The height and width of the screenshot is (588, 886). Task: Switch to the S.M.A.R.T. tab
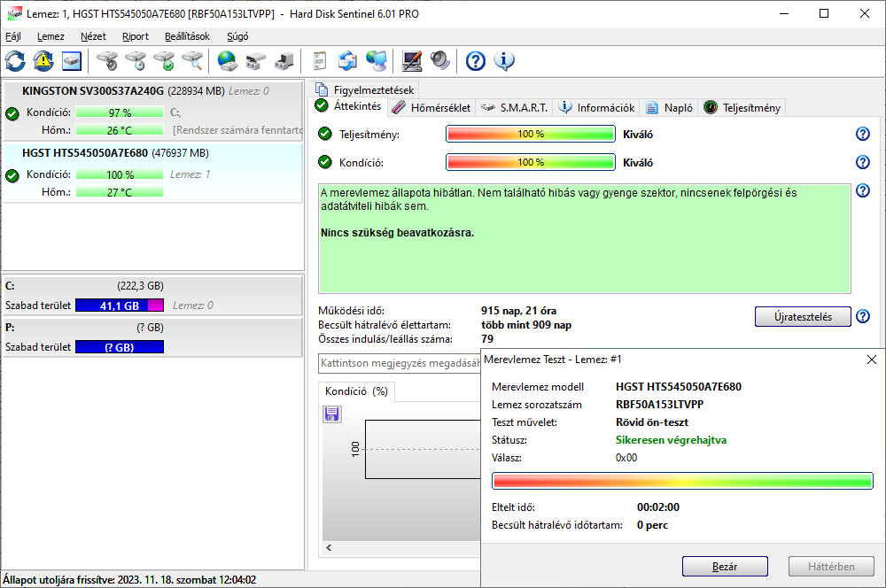pos(514,107)
